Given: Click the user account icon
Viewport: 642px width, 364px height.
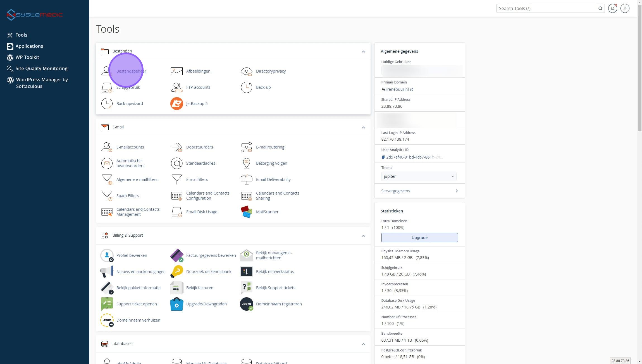Looking at the screenshot, I should 625,8.
